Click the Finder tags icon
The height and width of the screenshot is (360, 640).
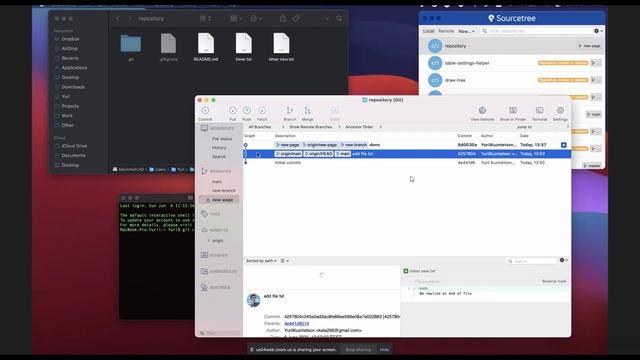[x=296, y=18]
